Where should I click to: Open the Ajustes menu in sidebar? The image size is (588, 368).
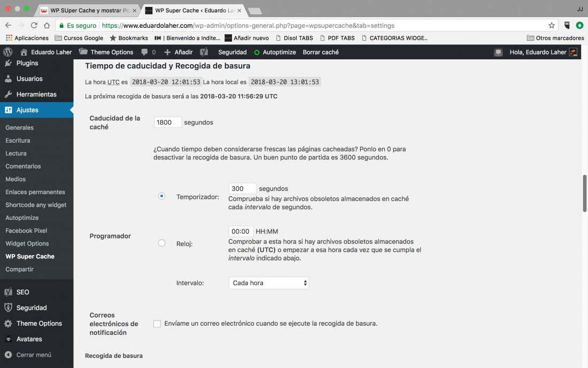coord(37,110)
